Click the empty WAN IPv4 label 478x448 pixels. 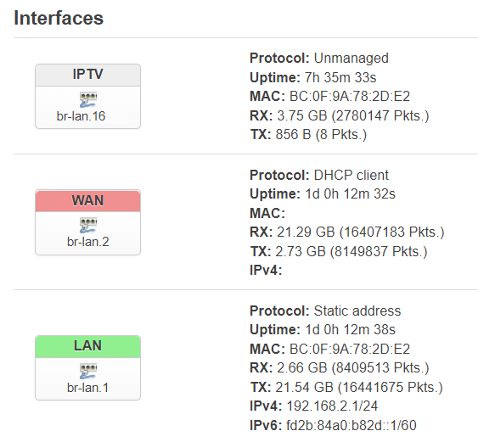(x=266, y=270)
